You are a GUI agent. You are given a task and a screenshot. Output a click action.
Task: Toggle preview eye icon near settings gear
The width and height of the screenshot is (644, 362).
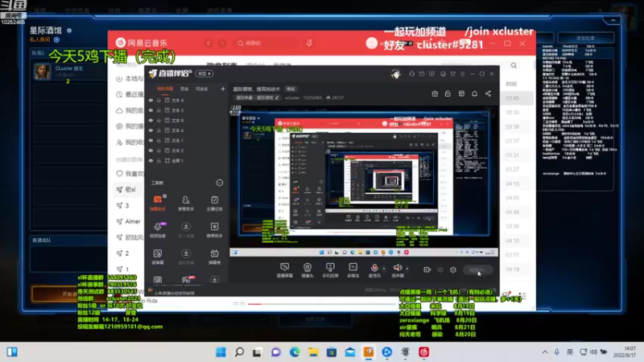click(x=440, y=269)
